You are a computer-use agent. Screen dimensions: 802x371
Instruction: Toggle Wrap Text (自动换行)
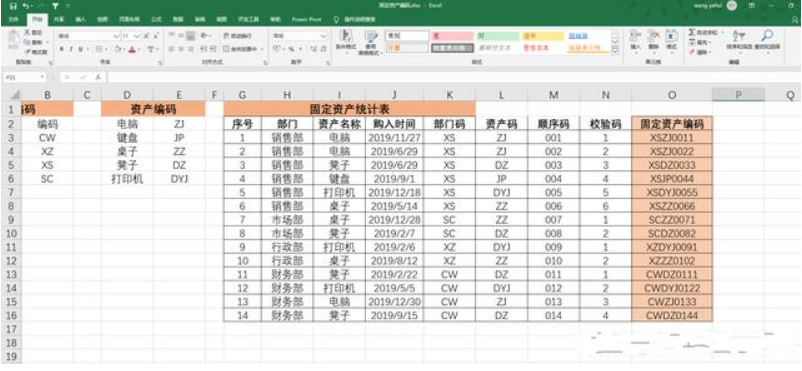(x=238, y=36)
